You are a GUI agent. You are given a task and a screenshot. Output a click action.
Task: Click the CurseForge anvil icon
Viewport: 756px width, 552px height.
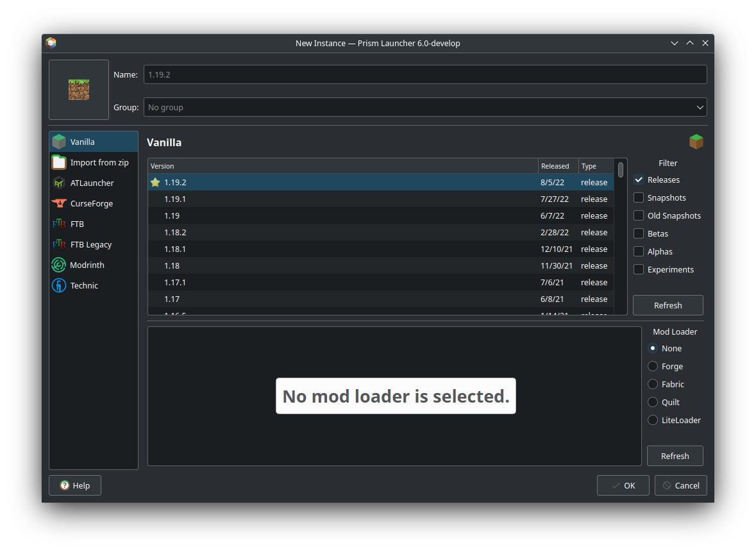[59, 203]
